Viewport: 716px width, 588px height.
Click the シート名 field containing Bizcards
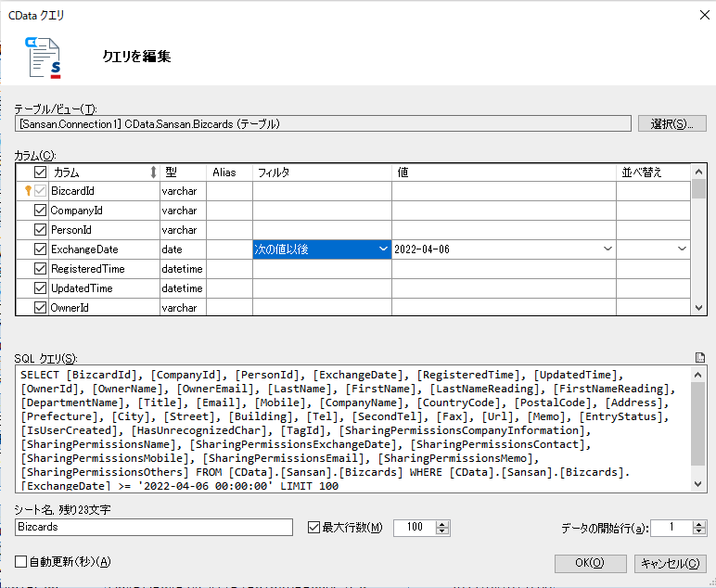click(153, 527)
